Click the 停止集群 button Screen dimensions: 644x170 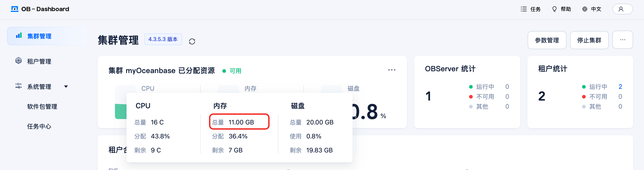click(x=589, y=40)
